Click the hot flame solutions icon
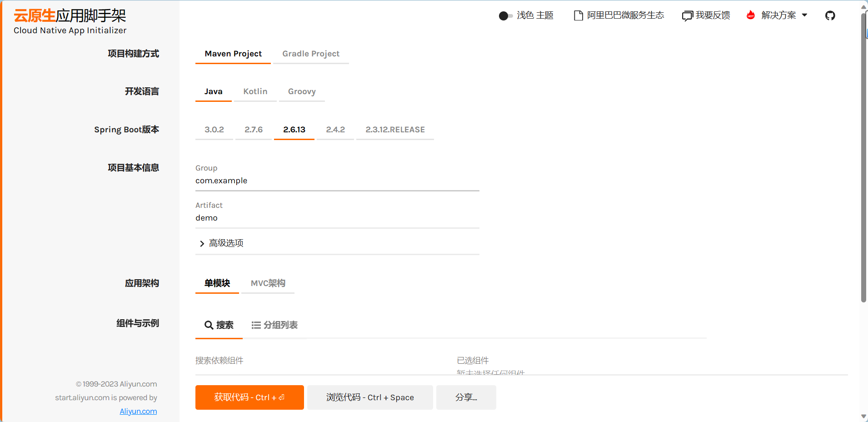 coord(751,15)
